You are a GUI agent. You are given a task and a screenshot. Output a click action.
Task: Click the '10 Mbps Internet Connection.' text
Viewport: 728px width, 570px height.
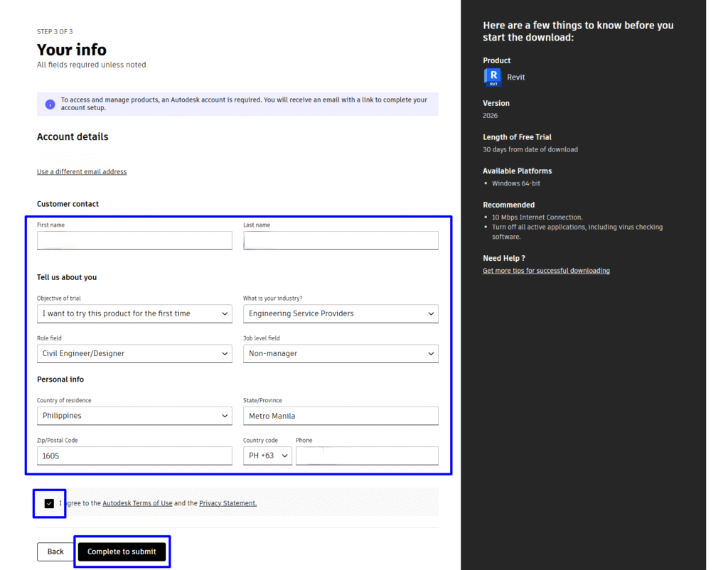537,217
